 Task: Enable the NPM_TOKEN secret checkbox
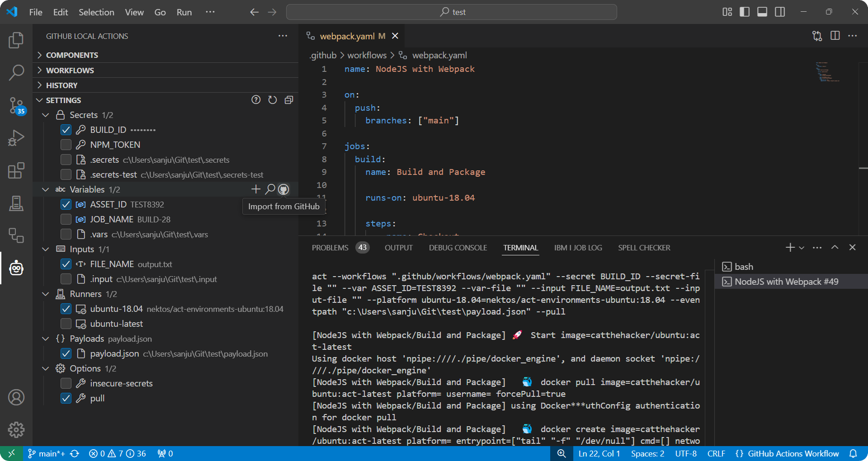coord(66,145)
